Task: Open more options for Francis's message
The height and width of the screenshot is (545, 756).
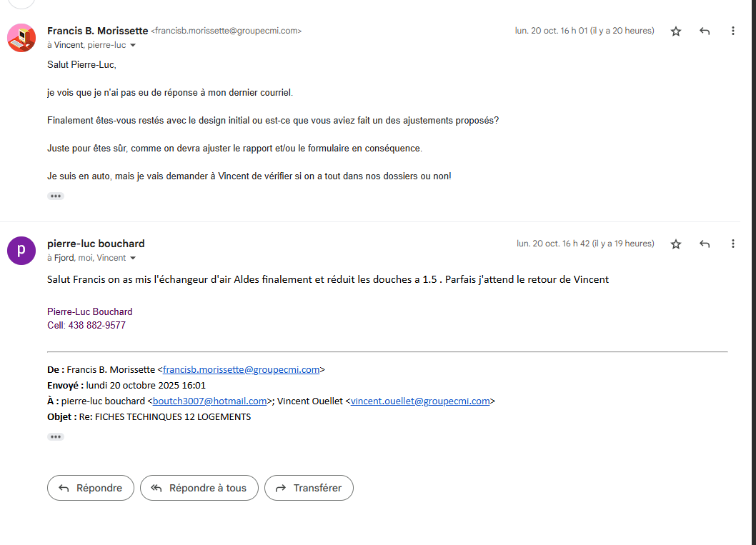Action: click(x=733, y=31)
